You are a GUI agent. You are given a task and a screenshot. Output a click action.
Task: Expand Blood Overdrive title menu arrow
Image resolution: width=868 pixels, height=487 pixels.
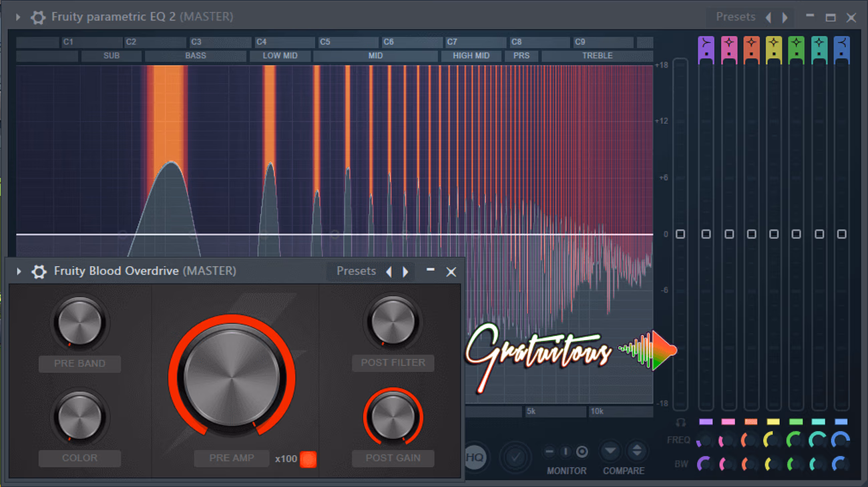pos(19,271)
